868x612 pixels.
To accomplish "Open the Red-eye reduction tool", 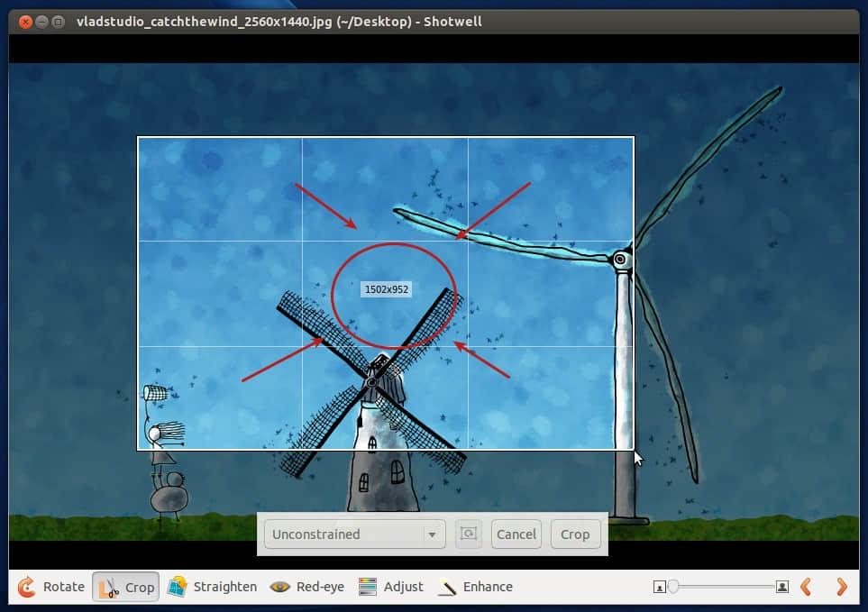I will [306, 587].
